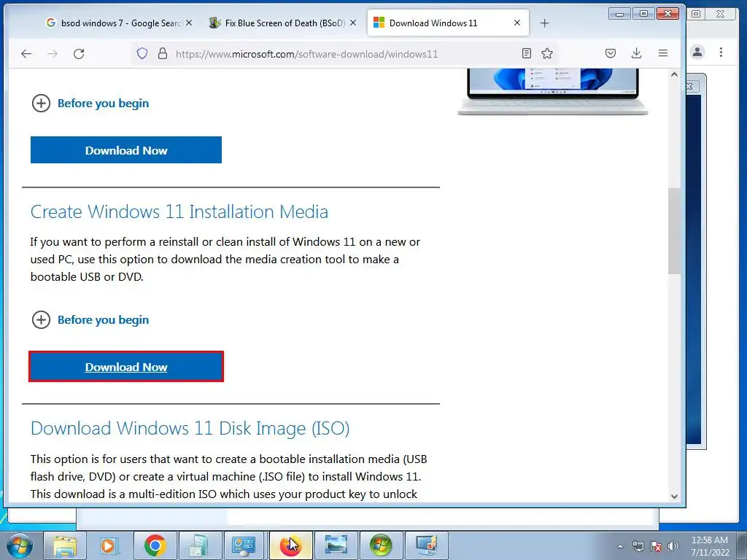747x560 pixels.
Task: Click the volume speaker tray icon
Action: click(673, 546)
